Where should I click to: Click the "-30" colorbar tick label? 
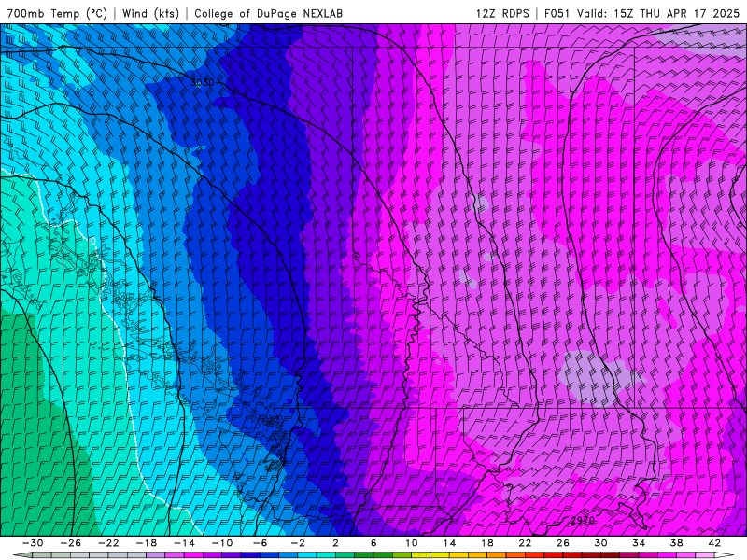click(33, 543)
